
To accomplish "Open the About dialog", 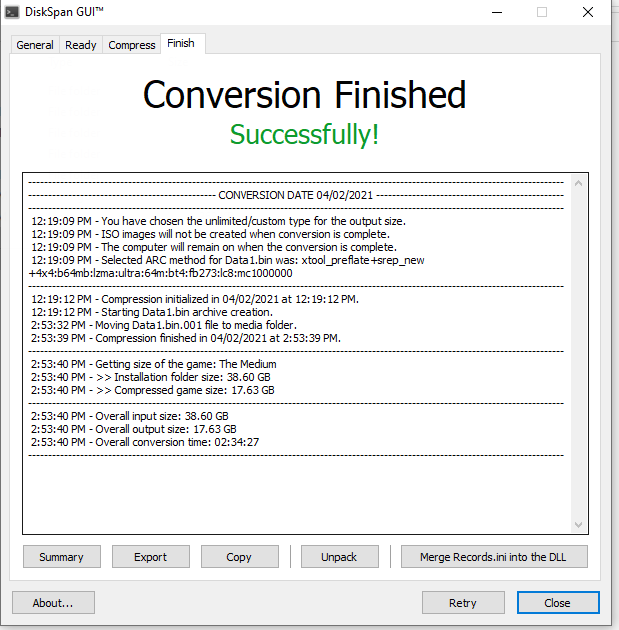I will click(x=53, y=602).
